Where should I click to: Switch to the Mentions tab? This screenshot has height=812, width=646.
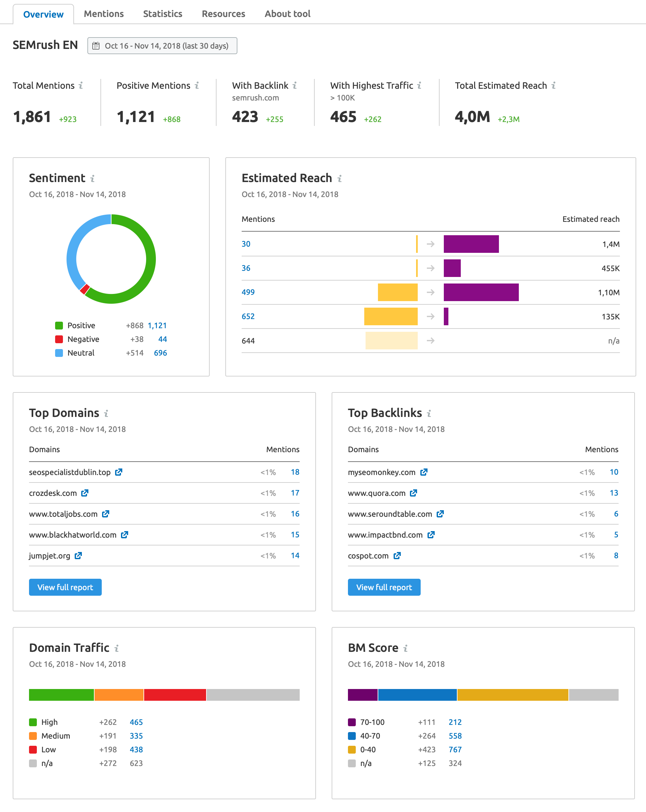pos(104,11)
